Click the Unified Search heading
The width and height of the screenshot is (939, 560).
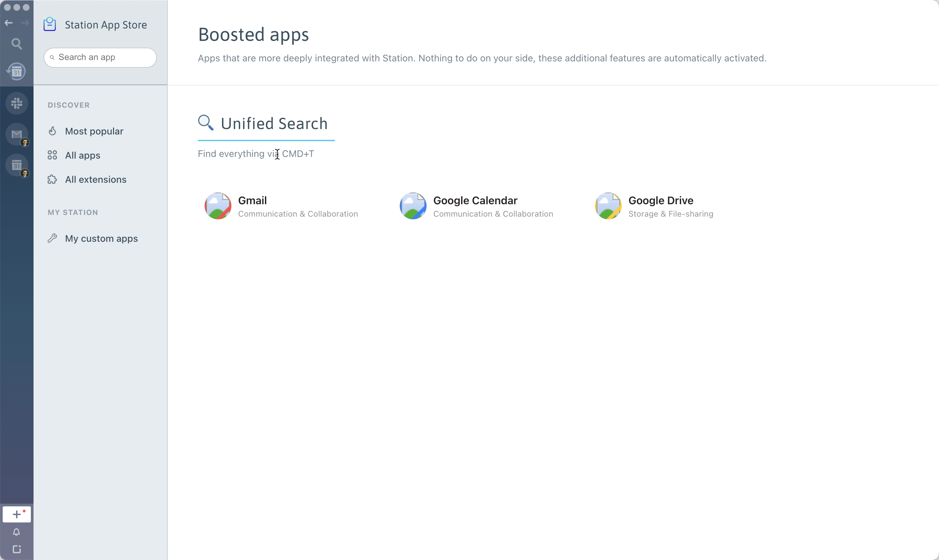[x=274, y=123]
